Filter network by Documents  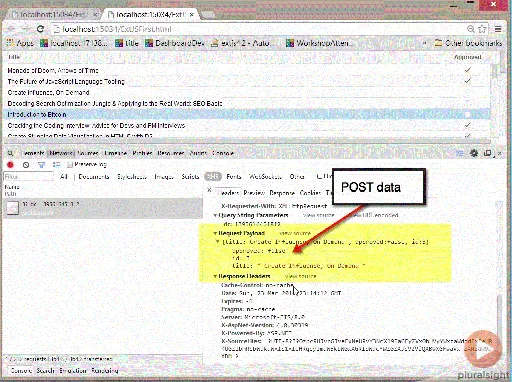[x=94, y=176]
